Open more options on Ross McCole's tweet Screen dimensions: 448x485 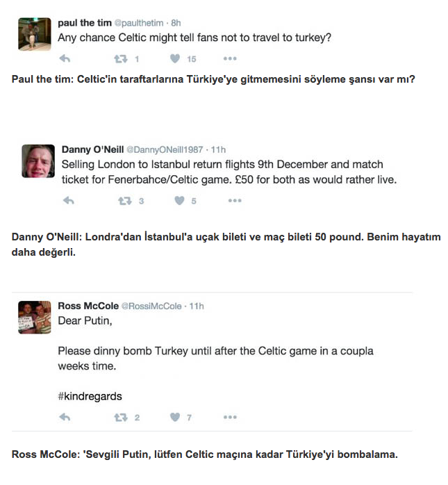[230, 418]
